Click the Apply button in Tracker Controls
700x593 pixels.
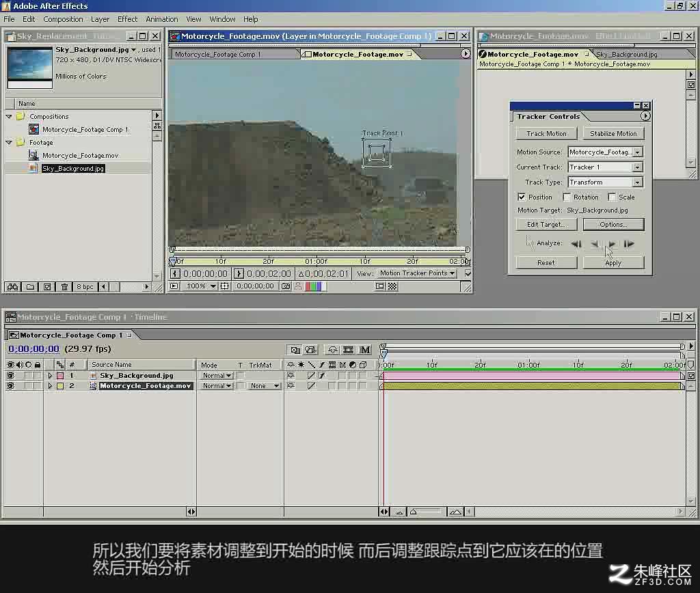(613, 263)
